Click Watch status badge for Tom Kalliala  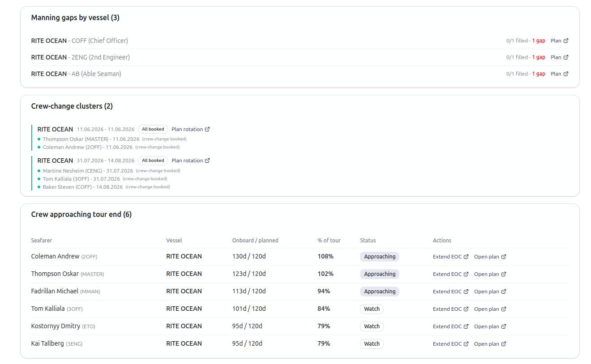(372, 309)
